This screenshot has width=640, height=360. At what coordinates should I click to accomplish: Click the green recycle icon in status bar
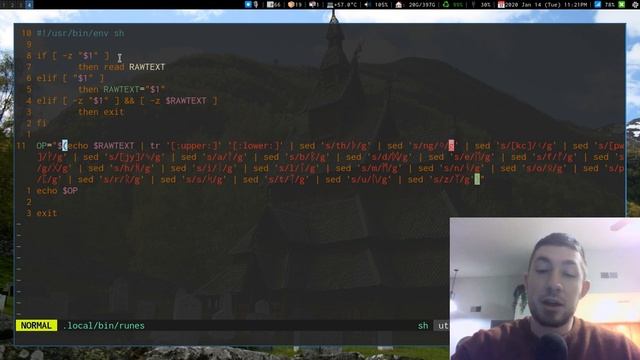pyautogui.click(x=446, y=4)
